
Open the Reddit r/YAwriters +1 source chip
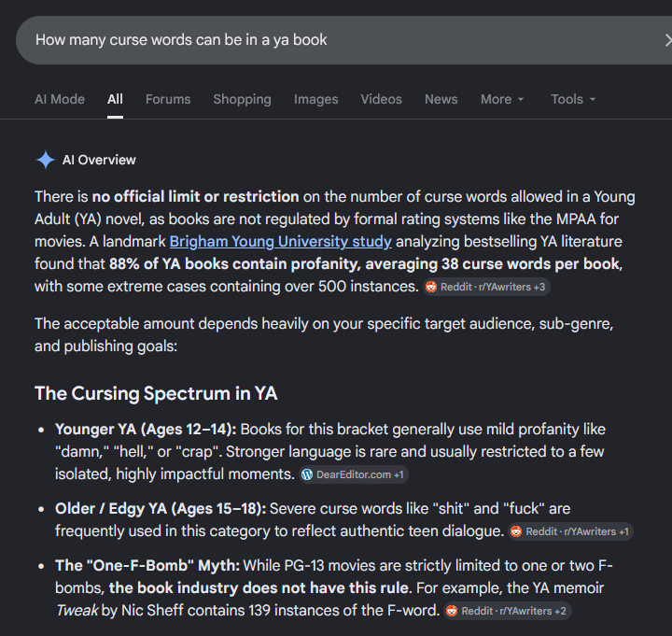point(571,531)
